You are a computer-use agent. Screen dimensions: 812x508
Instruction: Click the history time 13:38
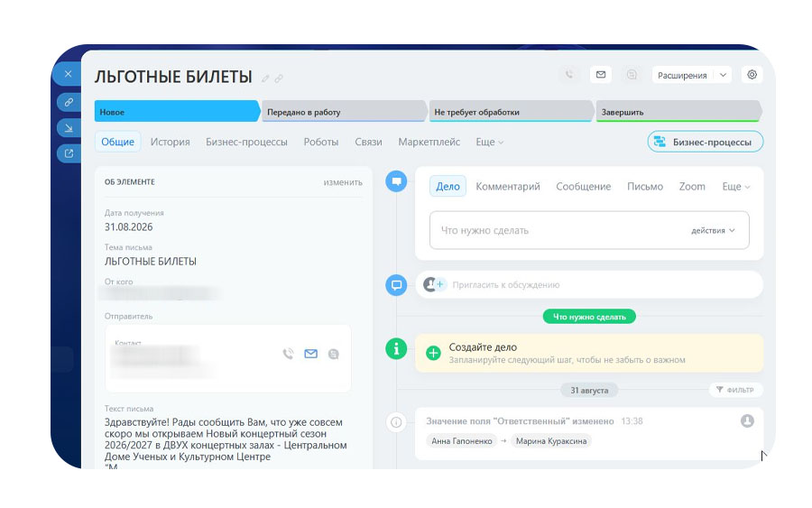[x=632, y=421]
